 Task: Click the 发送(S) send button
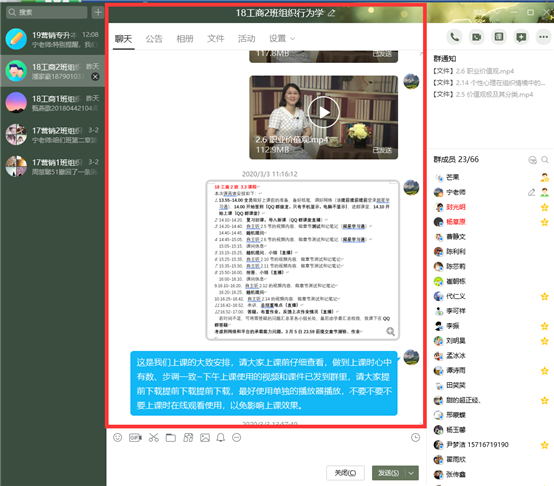389,473
